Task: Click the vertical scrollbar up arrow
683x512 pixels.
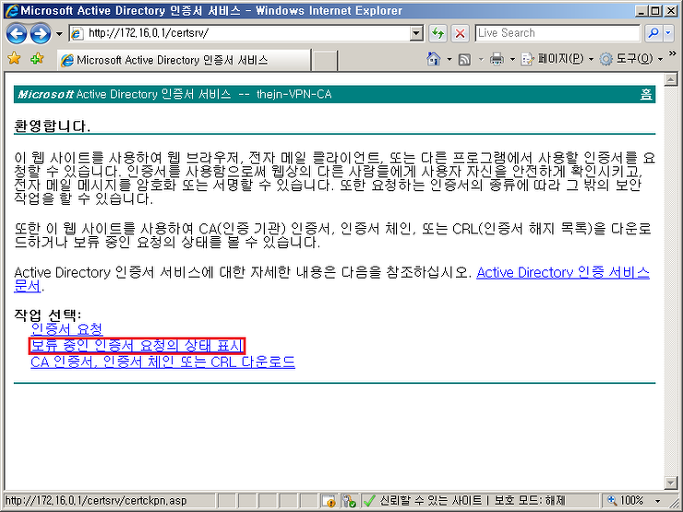Action: [670, 80]
